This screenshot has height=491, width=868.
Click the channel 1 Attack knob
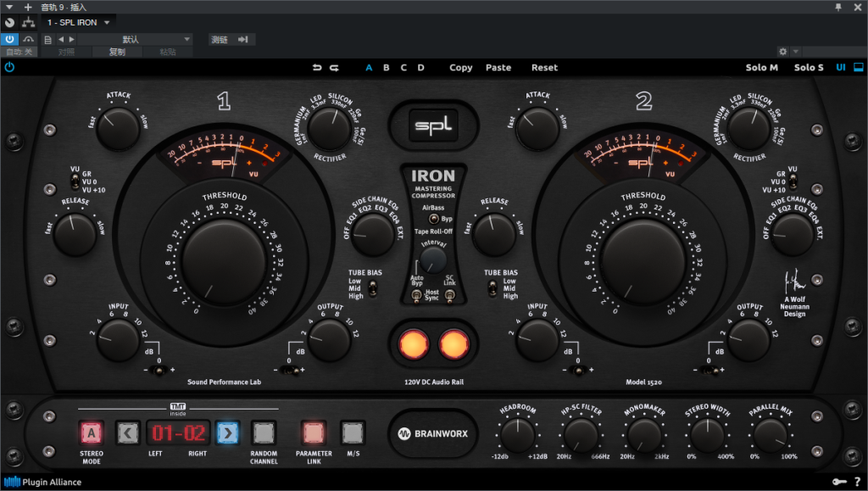tap(118, 128)
